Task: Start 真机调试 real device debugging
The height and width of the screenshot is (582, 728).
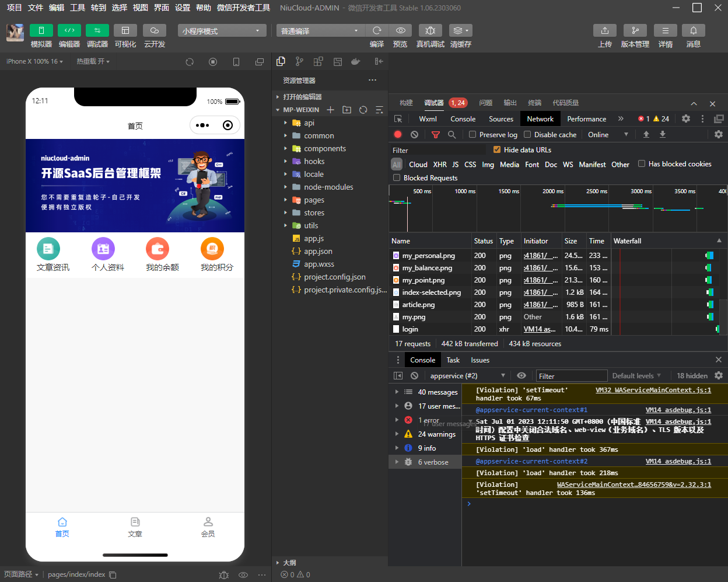Action: coord(430,30)
